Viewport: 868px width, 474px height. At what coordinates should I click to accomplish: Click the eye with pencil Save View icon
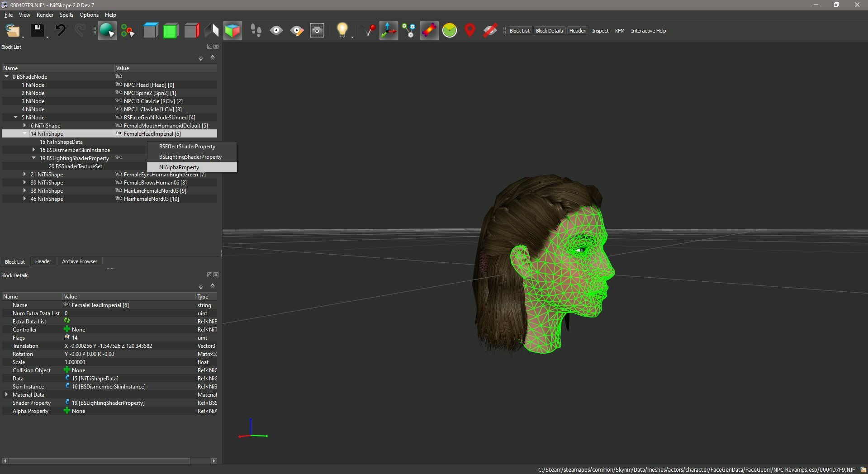(x=297, y=31)
